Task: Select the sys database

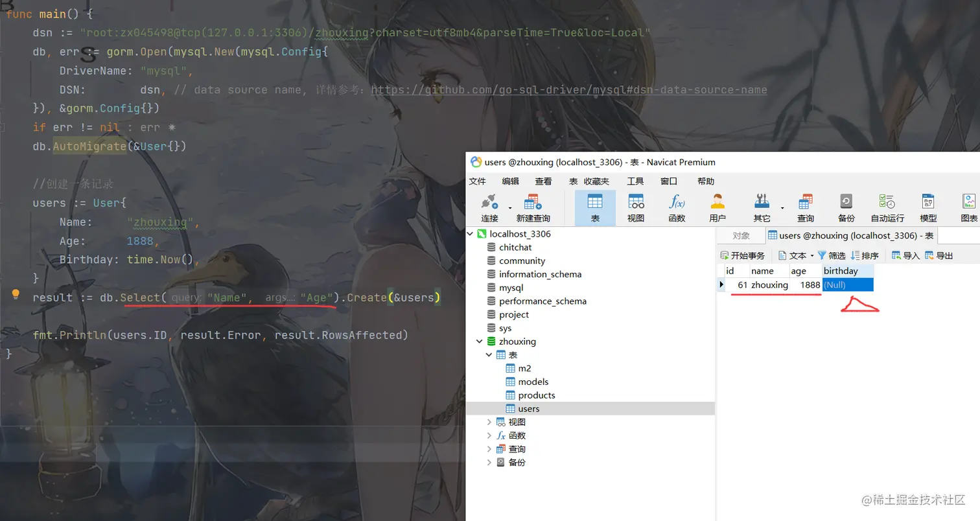Action: (x=505, y=329)
